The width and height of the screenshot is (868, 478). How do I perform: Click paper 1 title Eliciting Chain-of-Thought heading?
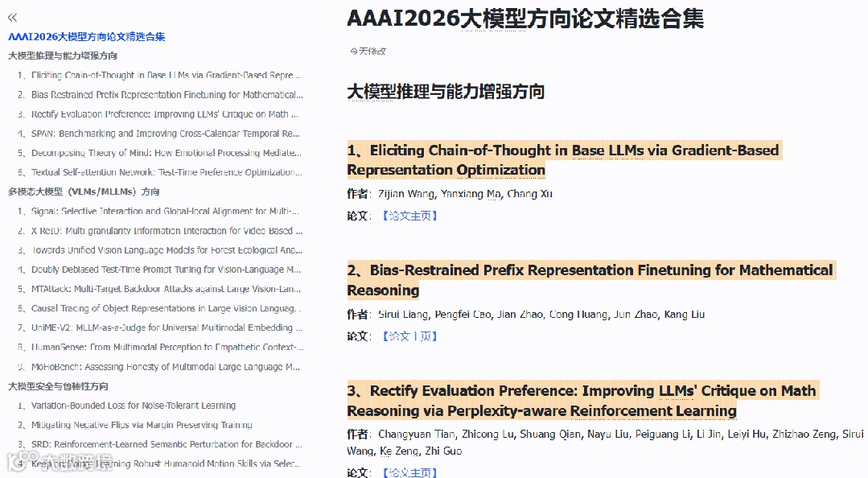pyautogui.click(x=564, y=160)
